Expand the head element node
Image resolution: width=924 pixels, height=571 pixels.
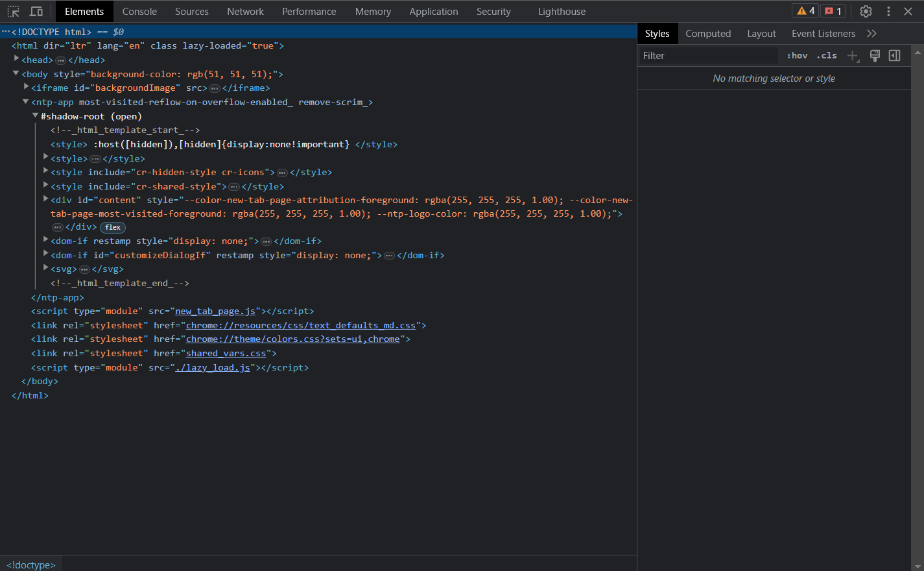click(x=17, y=60)
